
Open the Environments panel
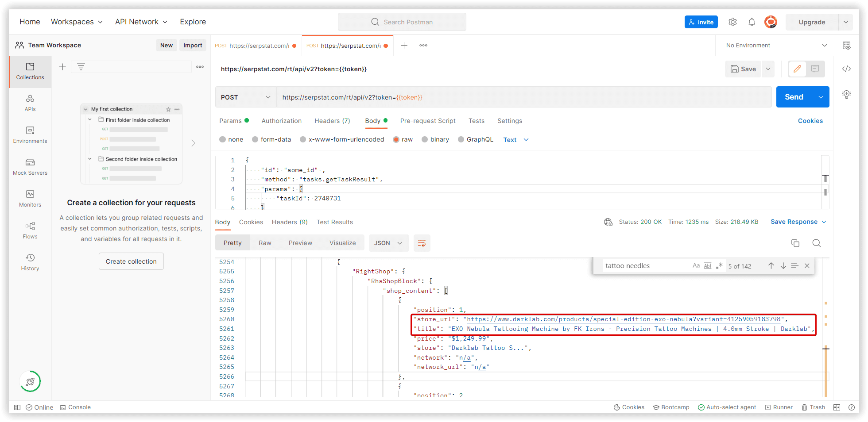(x=30, y=135)
